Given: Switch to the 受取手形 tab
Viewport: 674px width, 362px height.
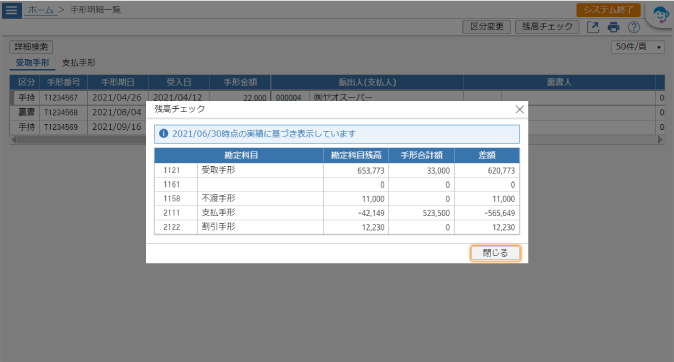Looking at the screenshot, I should [x=33, y=63].
